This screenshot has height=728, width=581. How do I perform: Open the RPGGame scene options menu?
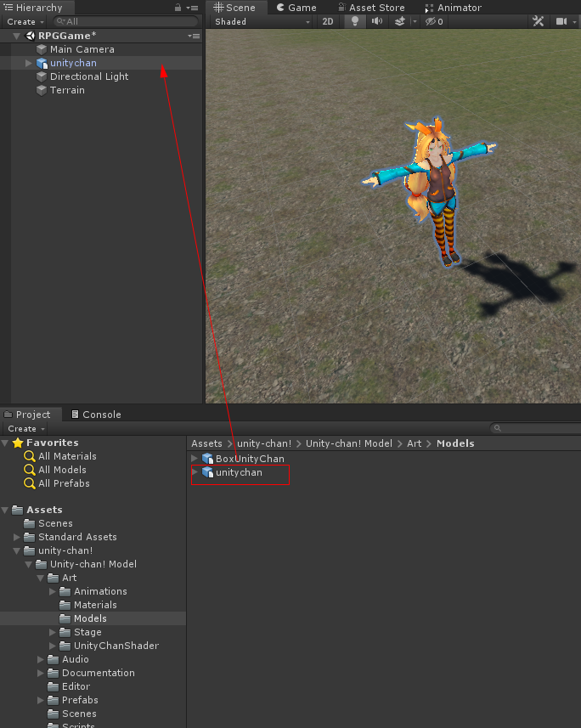194,36
